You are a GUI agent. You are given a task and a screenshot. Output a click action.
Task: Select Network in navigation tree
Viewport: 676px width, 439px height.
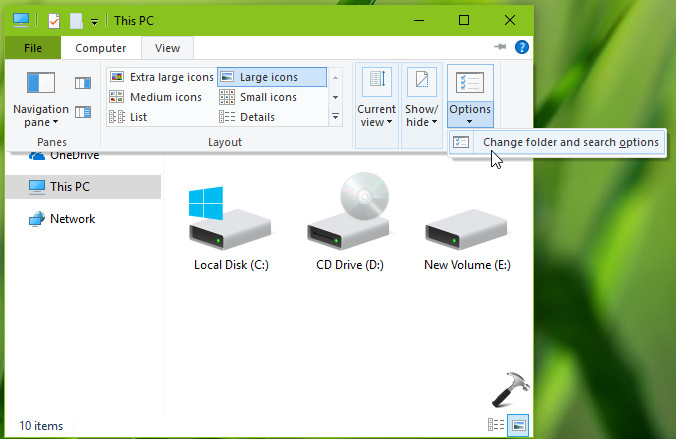pyautogui.click(x=62, y=219)
